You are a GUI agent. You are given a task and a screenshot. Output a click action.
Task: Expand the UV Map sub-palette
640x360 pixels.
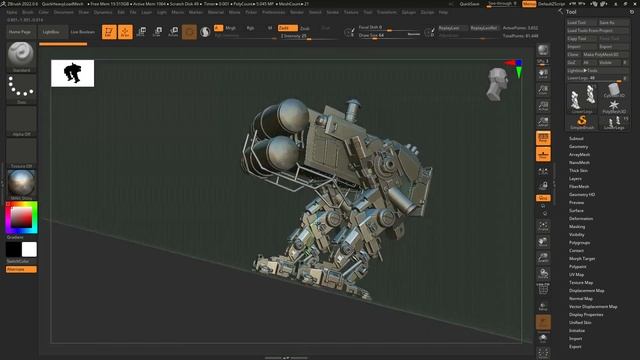[x=576, y=275]
